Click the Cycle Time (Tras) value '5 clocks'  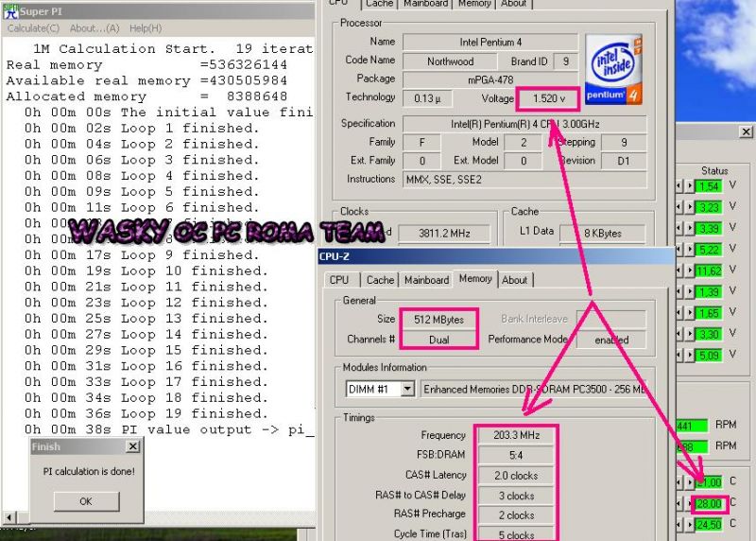click(x=516, y=535)
